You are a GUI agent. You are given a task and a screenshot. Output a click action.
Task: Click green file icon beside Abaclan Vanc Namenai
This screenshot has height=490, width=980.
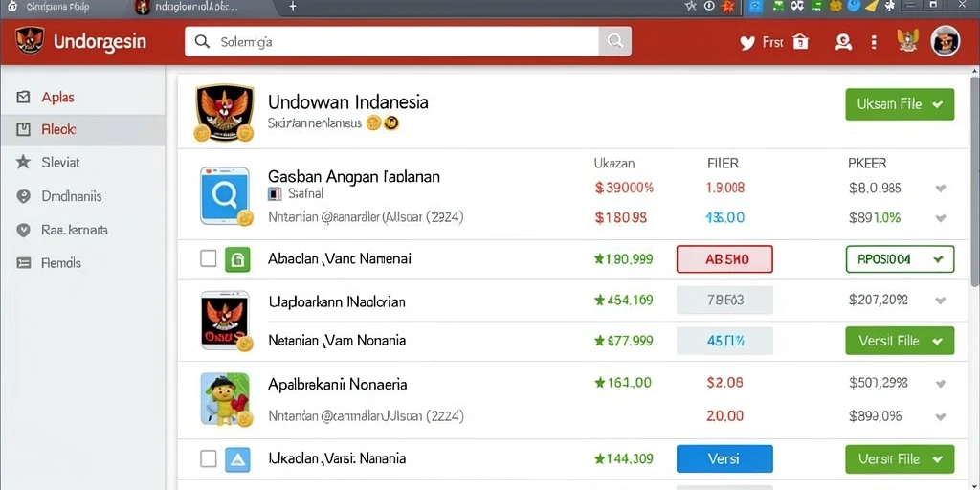coord(237,258)
